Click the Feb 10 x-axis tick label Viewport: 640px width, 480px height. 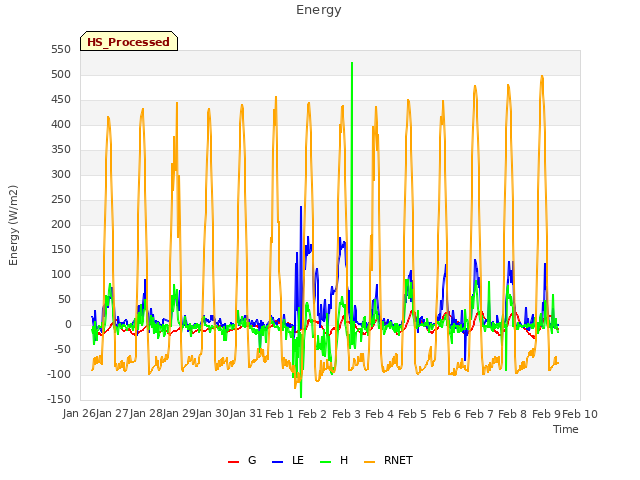[580, 414]
